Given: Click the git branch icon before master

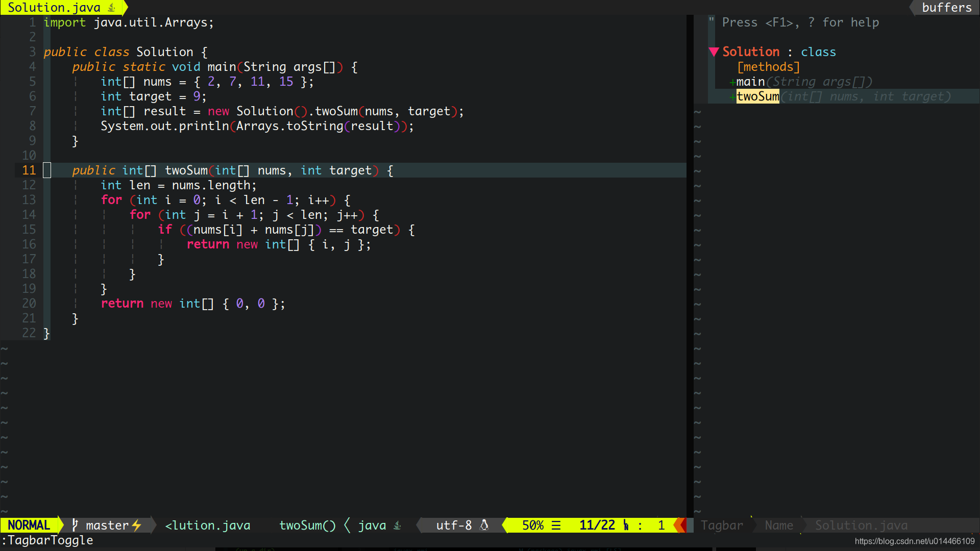Looking at the screenshot, I should click(x=75, y=525).
